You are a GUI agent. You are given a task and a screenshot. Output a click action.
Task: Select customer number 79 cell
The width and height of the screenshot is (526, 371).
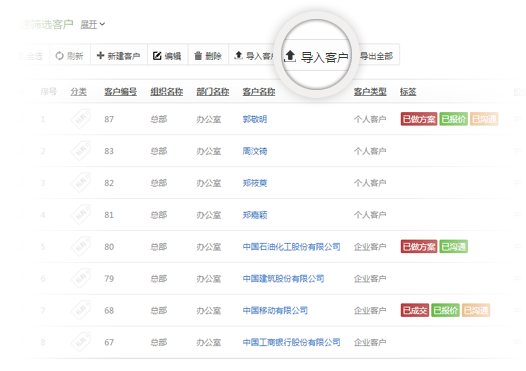pyautogui.click(x=109, y=278)
